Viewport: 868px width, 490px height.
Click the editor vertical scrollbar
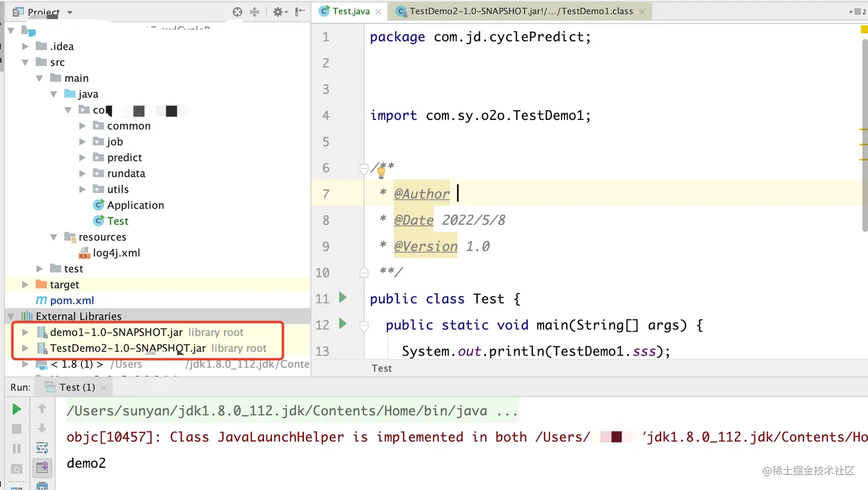coord(865,135)
